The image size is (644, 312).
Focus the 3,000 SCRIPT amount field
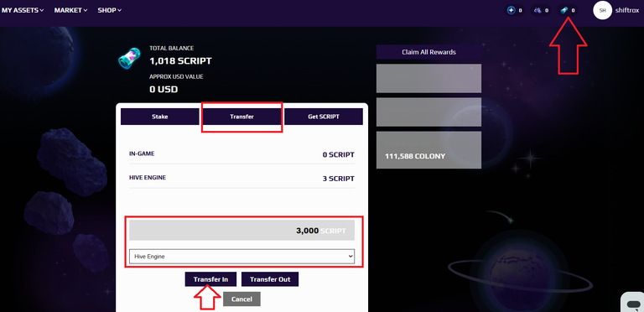241,231
